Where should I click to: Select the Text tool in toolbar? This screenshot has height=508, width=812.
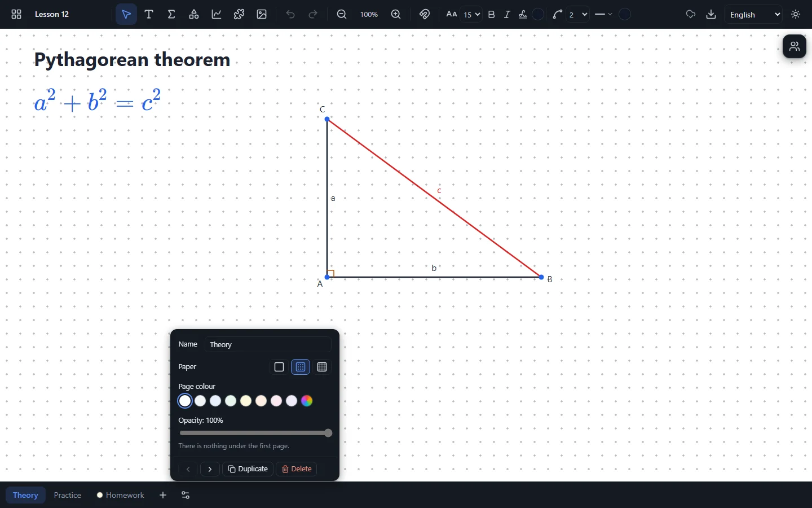tap(149, 15)
